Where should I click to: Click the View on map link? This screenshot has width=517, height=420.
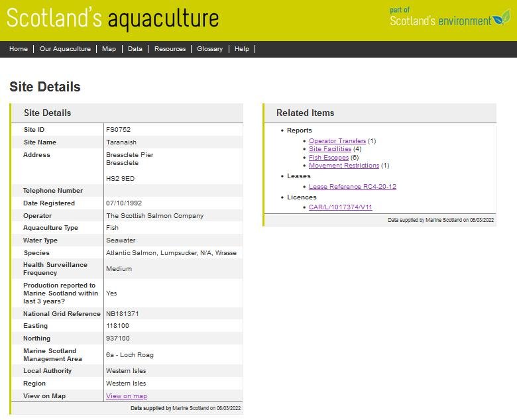coord(127,396)
